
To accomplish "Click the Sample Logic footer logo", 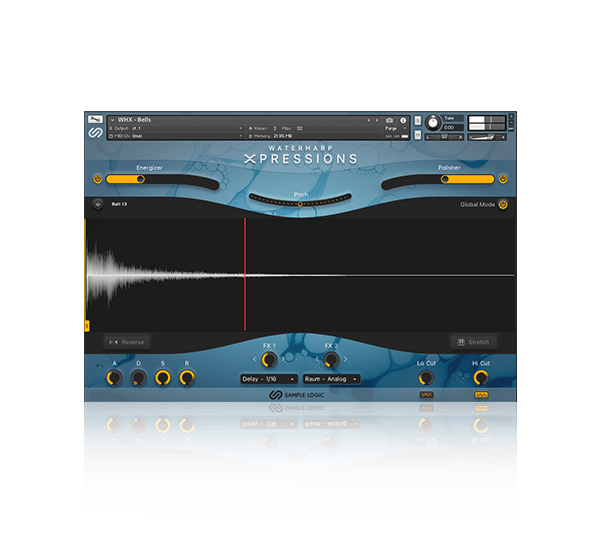I will click(x=297, y=395).
